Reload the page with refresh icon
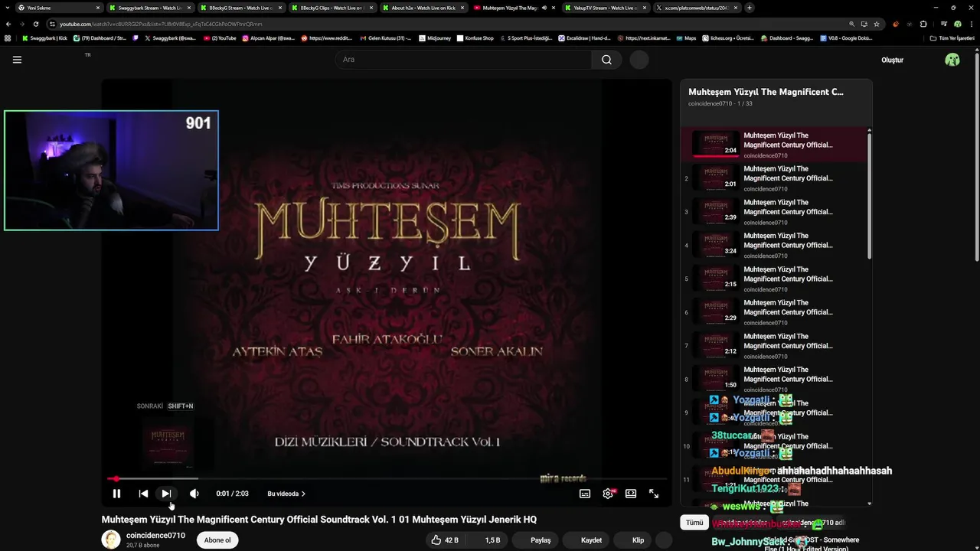The height and width of the screenshot is (551, 980). coord(36,24)
